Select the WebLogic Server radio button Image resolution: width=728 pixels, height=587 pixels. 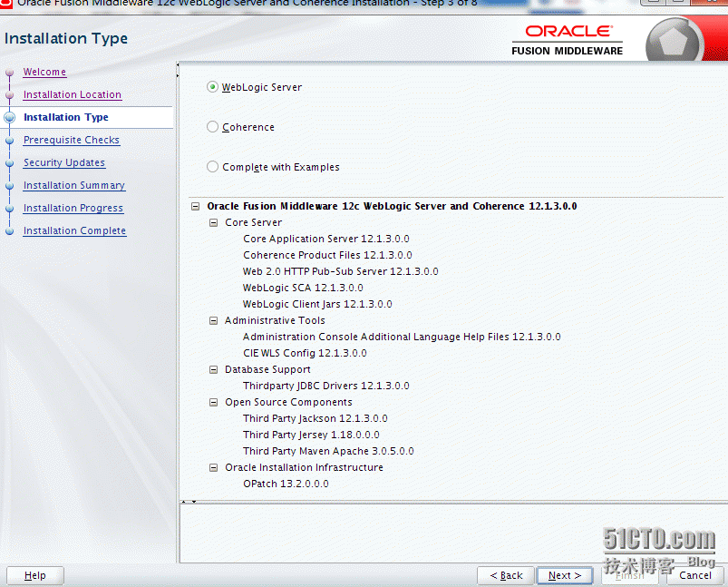212,87
